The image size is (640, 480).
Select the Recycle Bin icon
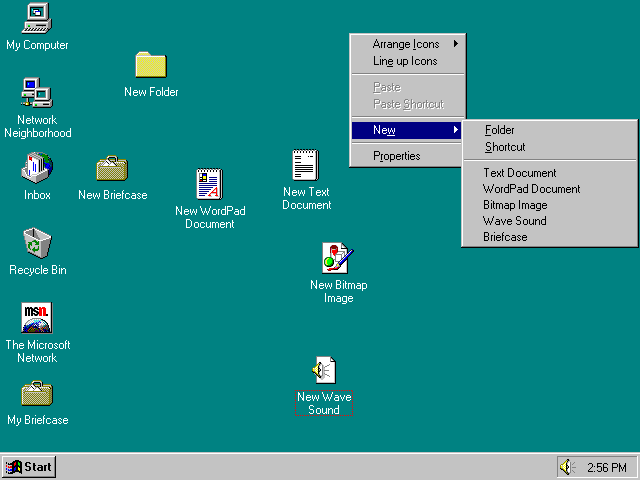(37, 243)
